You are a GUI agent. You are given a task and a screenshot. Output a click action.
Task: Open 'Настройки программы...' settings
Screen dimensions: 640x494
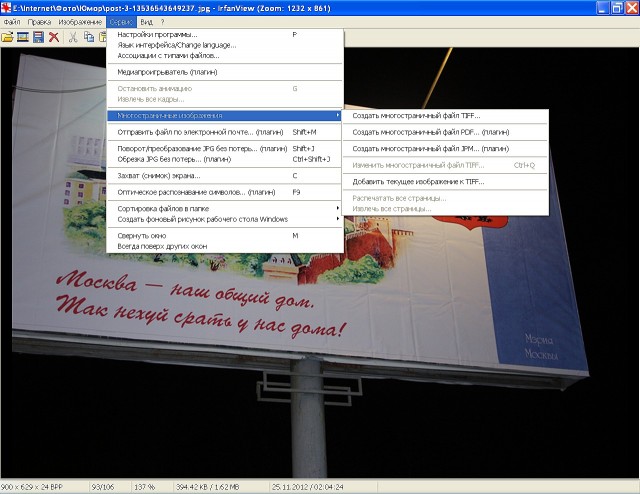(x=158, y=34)
